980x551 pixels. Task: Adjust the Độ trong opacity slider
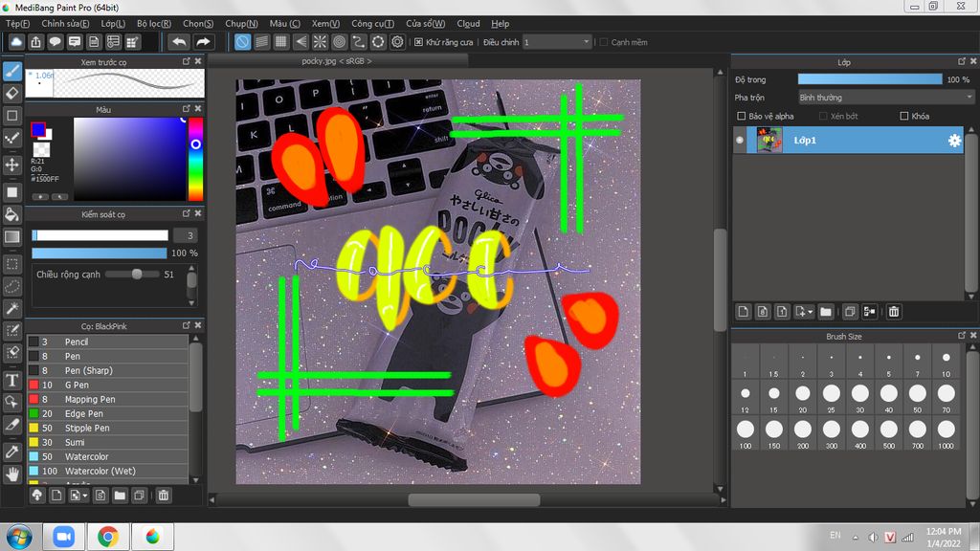(869, 79)
